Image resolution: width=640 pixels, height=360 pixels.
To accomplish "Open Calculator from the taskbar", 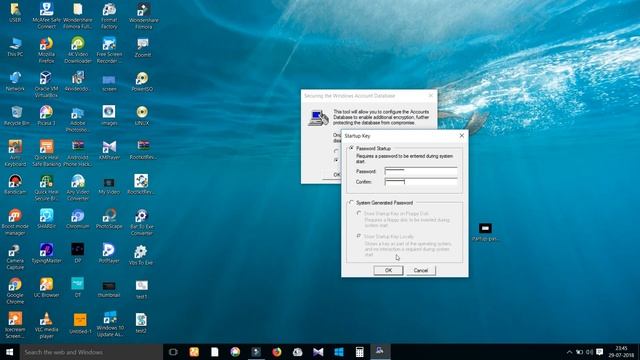I will (360, 352).
